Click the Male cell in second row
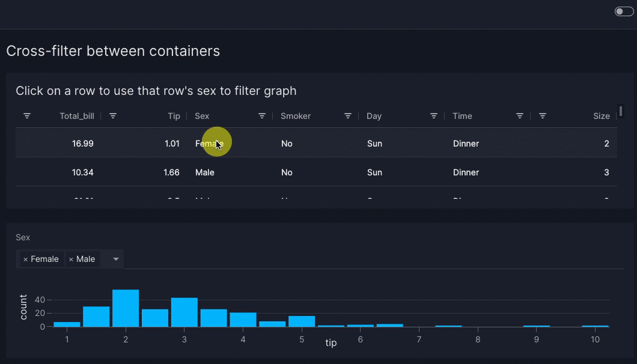Viewport: 637px width, 364px height. [x=205, y=172]
